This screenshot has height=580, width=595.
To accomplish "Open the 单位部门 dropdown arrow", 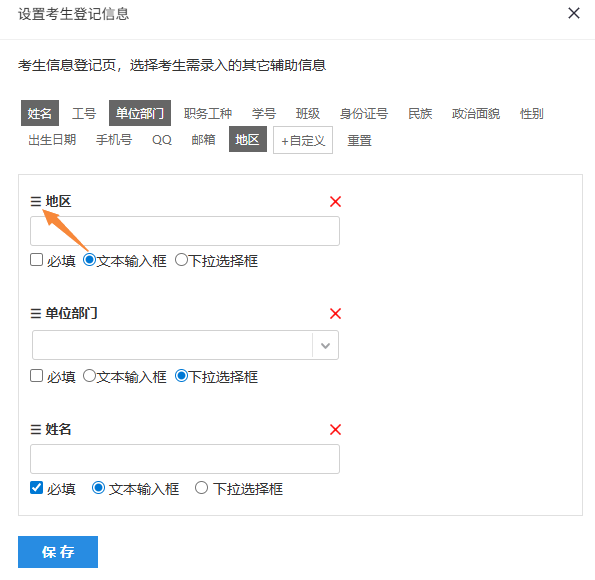I will coord(325,345).
